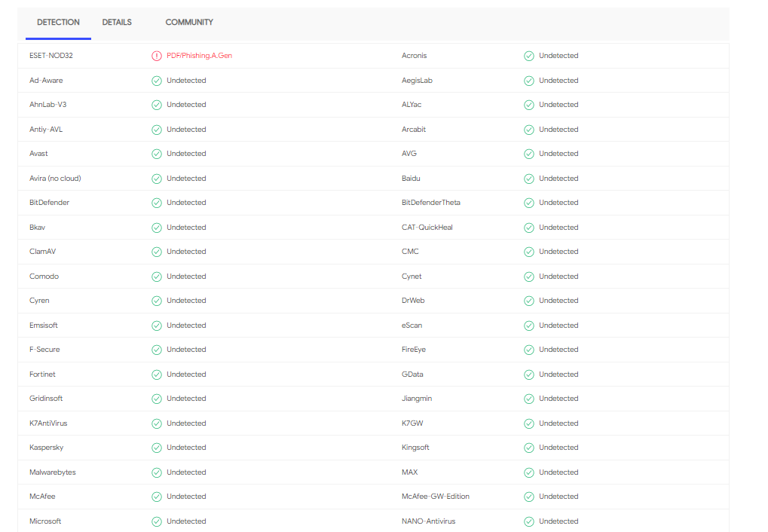
Task: Switch to the COMMUNITY tab
Action: coord(189,23)
